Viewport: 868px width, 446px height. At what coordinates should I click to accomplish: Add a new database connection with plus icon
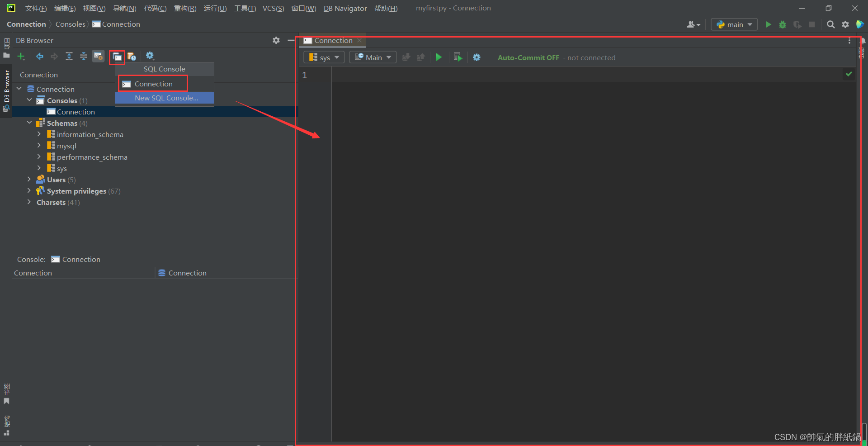click(x=21, y=56)
